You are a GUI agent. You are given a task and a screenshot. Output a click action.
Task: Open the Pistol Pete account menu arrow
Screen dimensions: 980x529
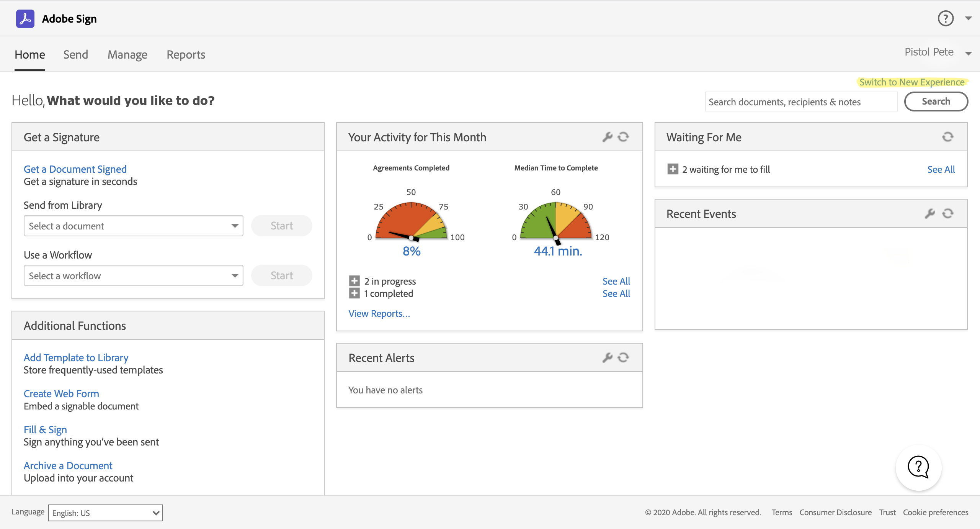(x=969, y=53)
